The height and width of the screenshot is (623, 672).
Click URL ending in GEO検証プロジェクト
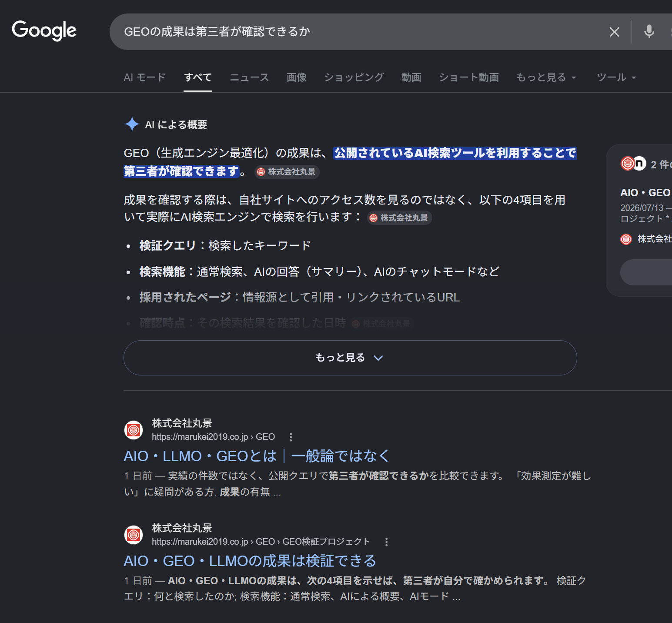point(261,542)
